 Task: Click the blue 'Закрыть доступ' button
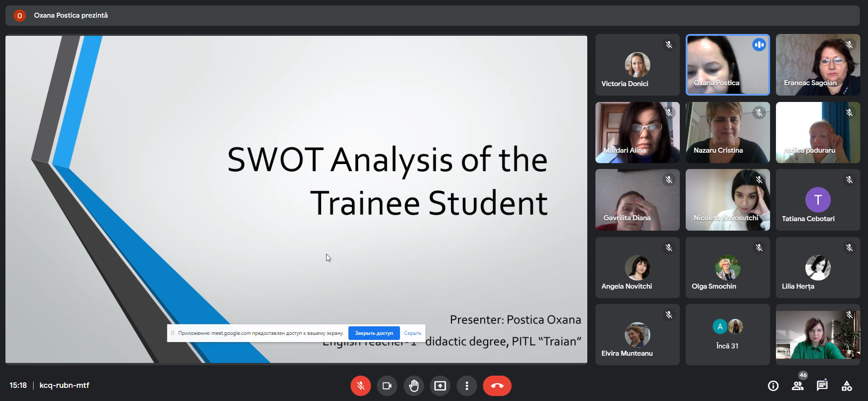click(374, 333)
